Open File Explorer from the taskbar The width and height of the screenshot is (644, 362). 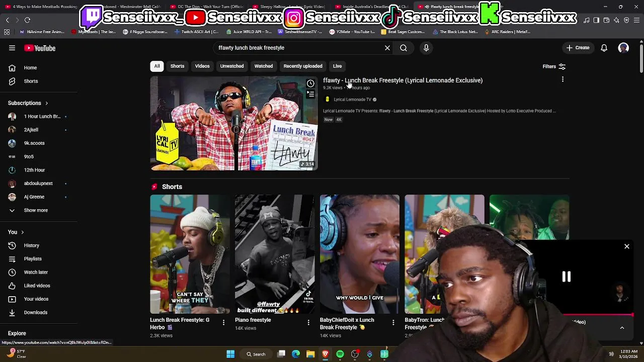coord(310,354)
